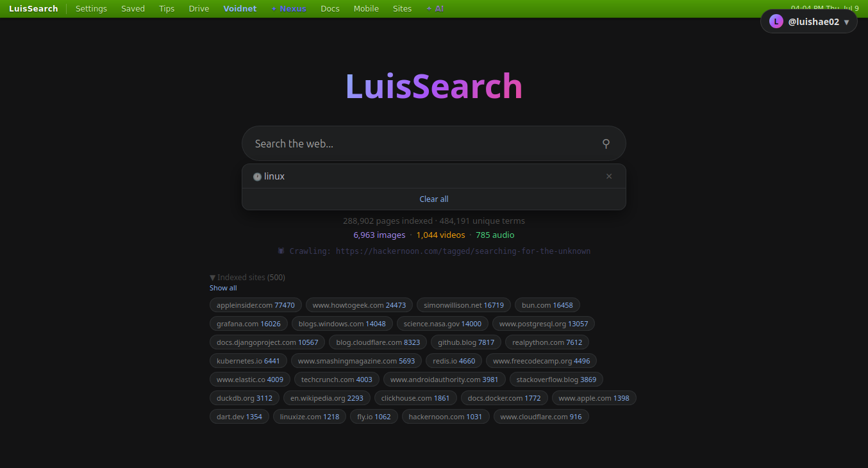The width and height of the screenshot is (868, 468).
Task: Select the www.postgresql.org 13057 chip
Action: tap(544, 324)
